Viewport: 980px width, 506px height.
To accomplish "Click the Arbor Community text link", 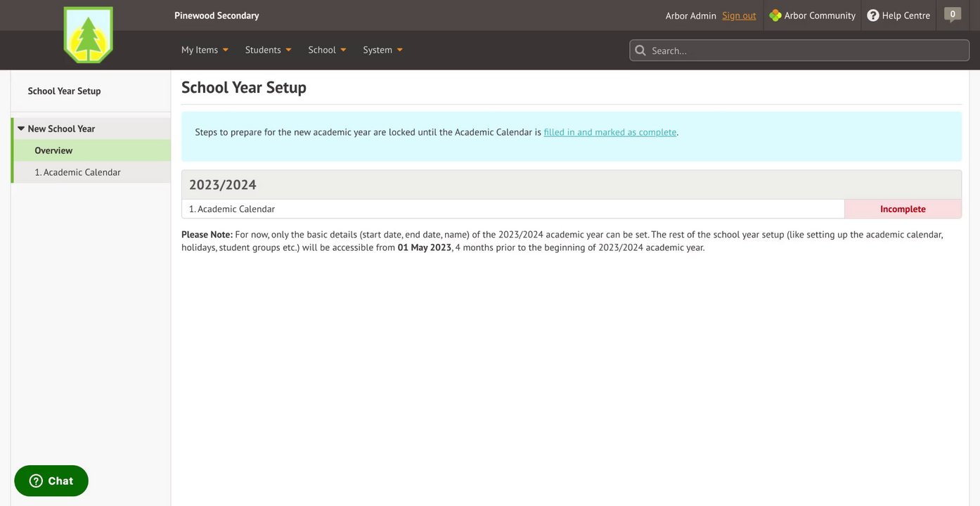I will tap(820, 15).
